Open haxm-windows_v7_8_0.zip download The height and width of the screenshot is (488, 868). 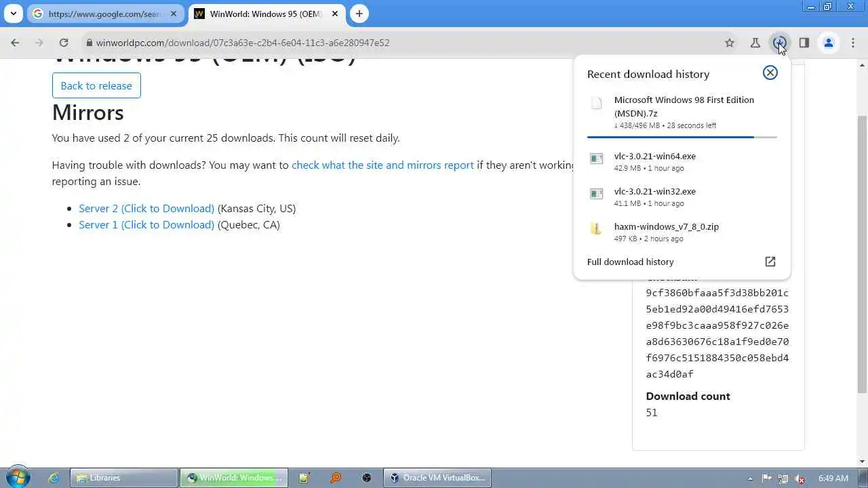pos(682,232)
